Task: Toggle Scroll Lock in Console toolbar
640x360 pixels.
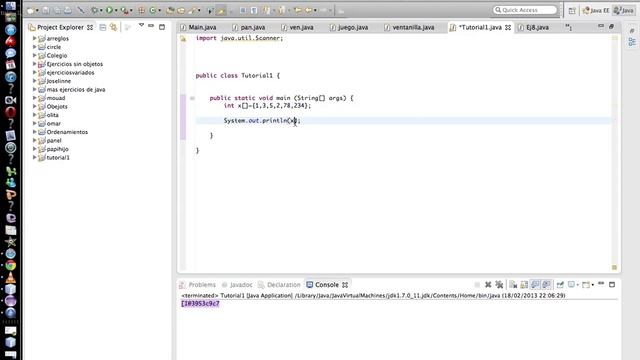Action: click(524, 284)
